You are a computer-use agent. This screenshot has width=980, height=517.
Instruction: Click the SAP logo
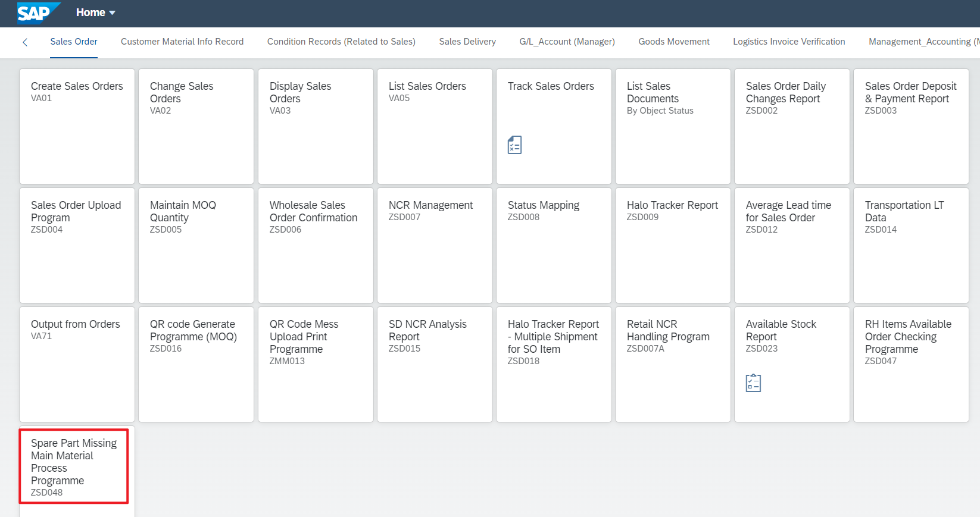(x=38, y=12)
